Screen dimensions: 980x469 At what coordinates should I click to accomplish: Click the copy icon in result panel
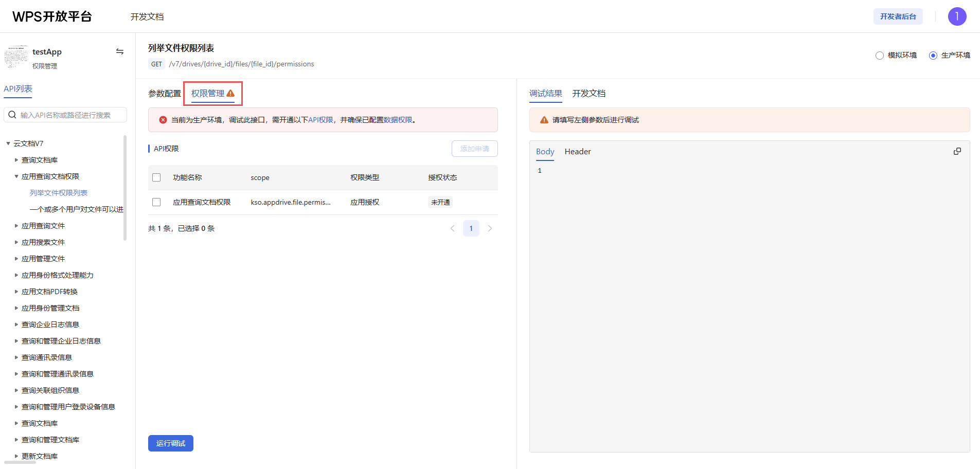click(x=957, y=151)
